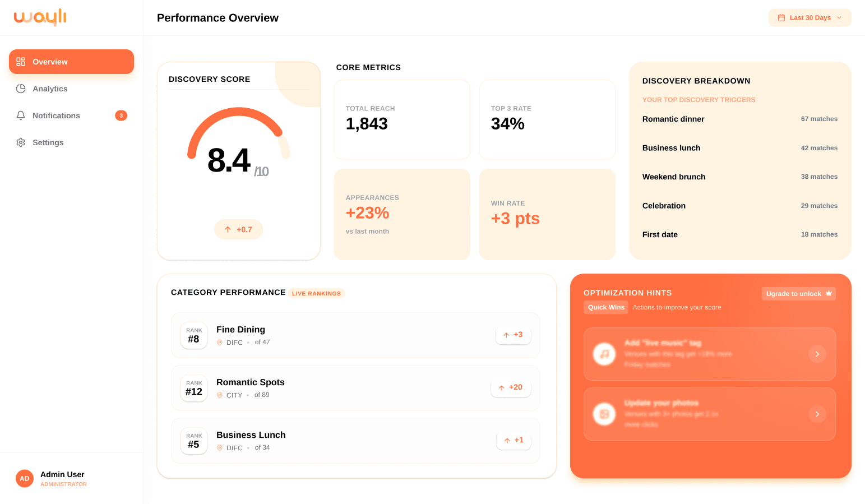
Task: Click the Top 3 Rate 34% card
Action: 547,119
